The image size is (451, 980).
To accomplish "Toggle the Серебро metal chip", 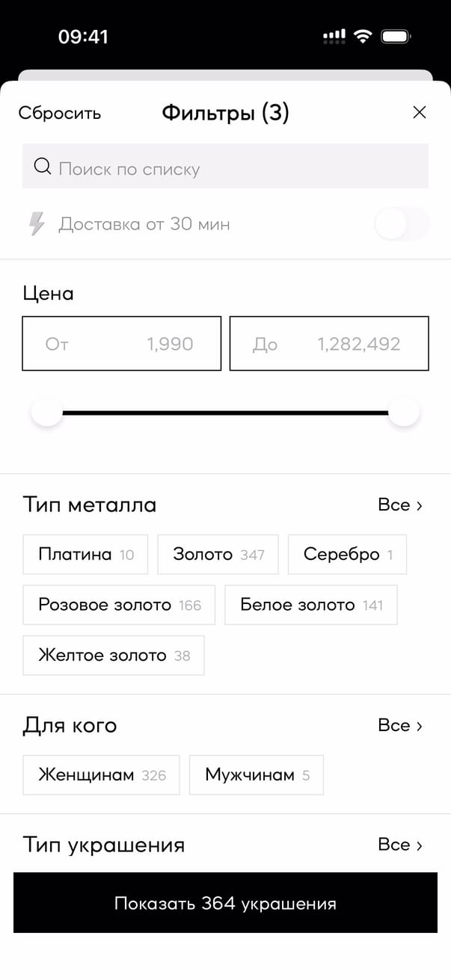I will tap(347, 555).
